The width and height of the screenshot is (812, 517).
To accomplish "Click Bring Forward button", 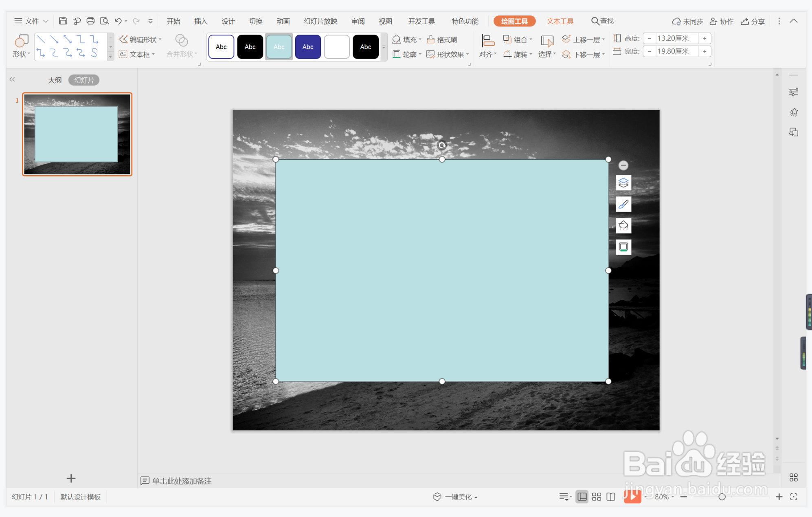I will tap(583, 40).
